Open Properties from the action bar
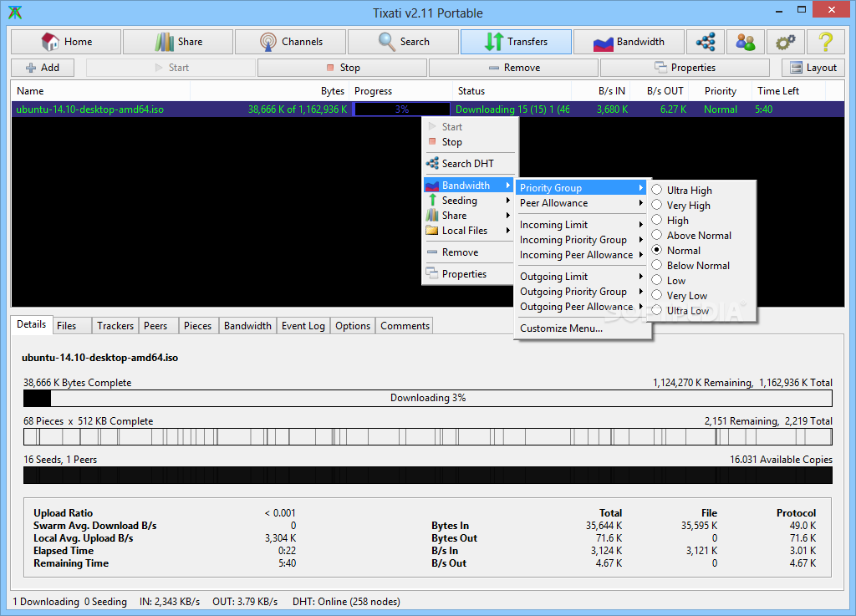This screenshot has height=616, width=856. (x=685, y=68)
